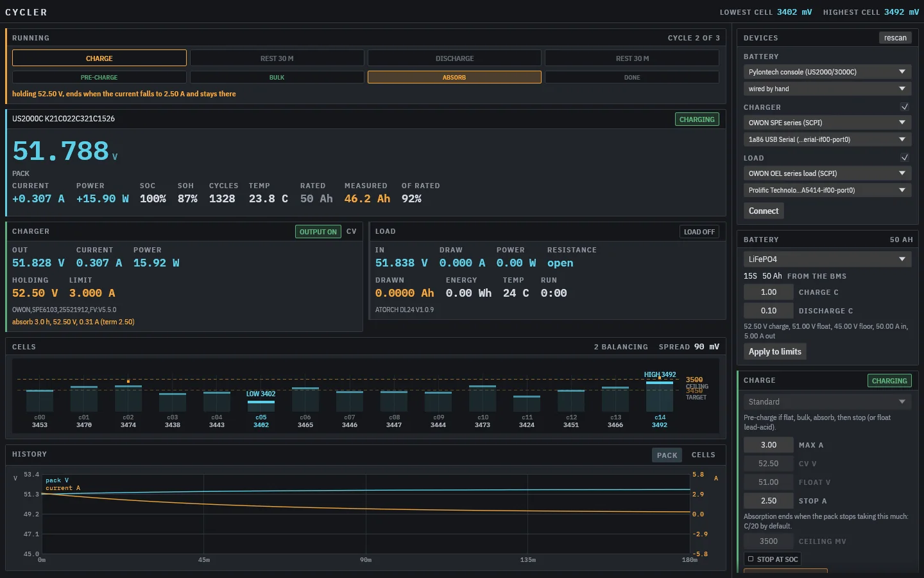Click the PRE-CHARGE phase indicator
This screenshot has width=924, height=578.
coord(99,77)
